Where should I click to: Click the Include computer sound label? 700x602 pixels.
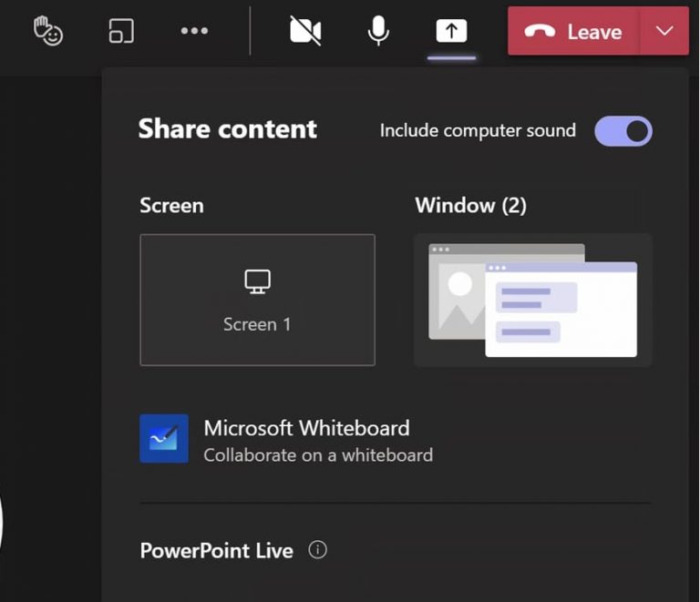[479, 130]
